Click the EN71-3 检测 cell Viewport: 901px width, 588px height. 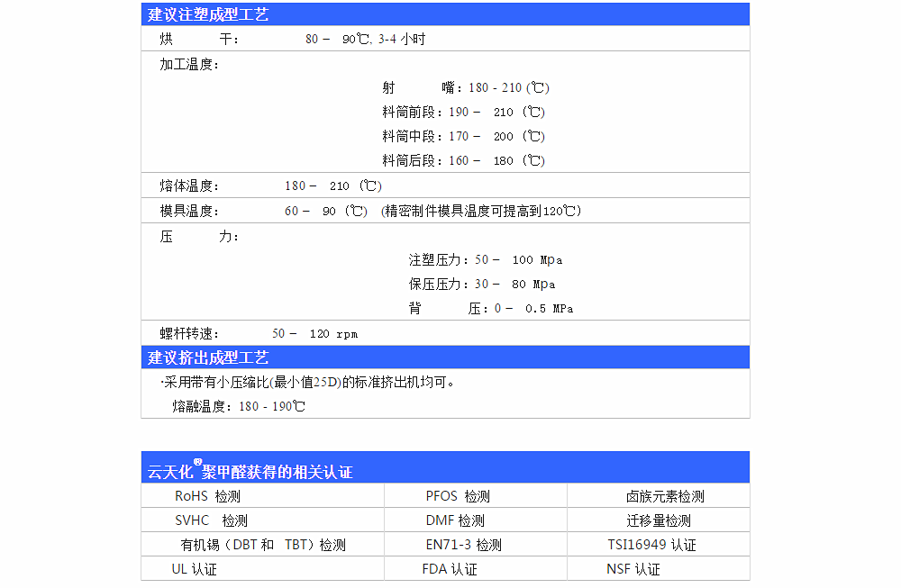coord(463,545)
